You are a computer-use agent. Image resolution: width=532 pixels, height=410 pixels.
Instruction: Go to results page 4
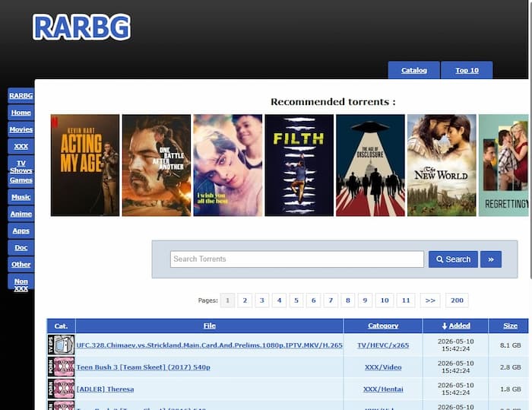pyautogui.click(x=279, y=300)
